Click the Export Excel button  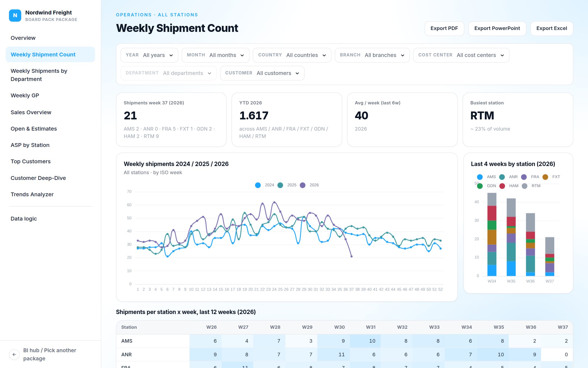pos(552,28)
